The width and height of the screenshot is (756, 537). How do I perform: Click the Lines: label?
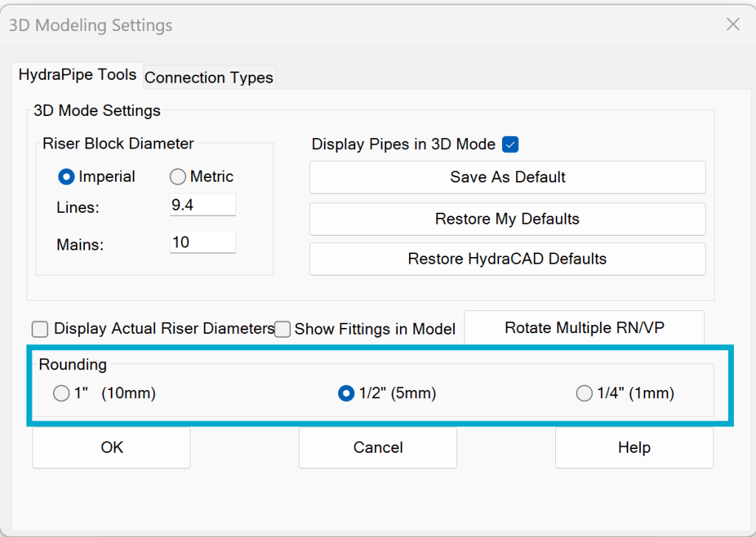78,208
